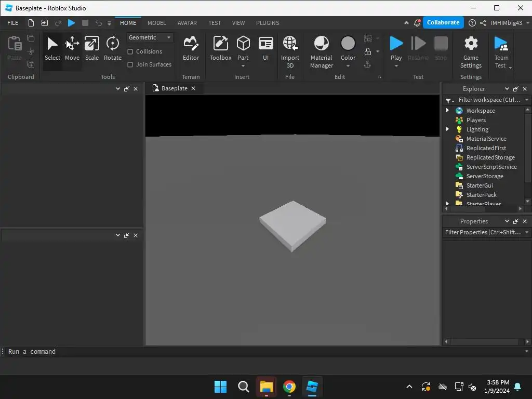The width and height of the screenshot is (532, 399).
Task: Click the Filter workspace search field
Action: 489,100
